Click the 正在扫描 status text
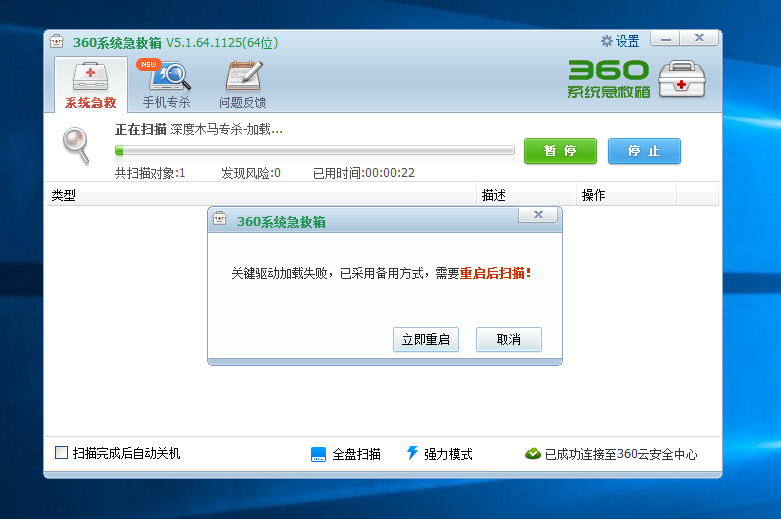The height and width of the screenshot is (519, 781). (x=140, y=130)
